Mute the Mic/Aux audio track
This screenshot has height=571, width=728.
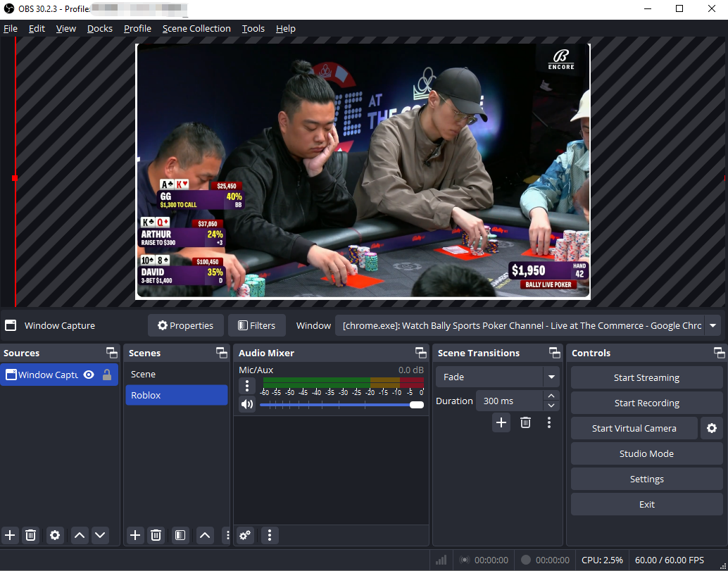coord(247,403)
